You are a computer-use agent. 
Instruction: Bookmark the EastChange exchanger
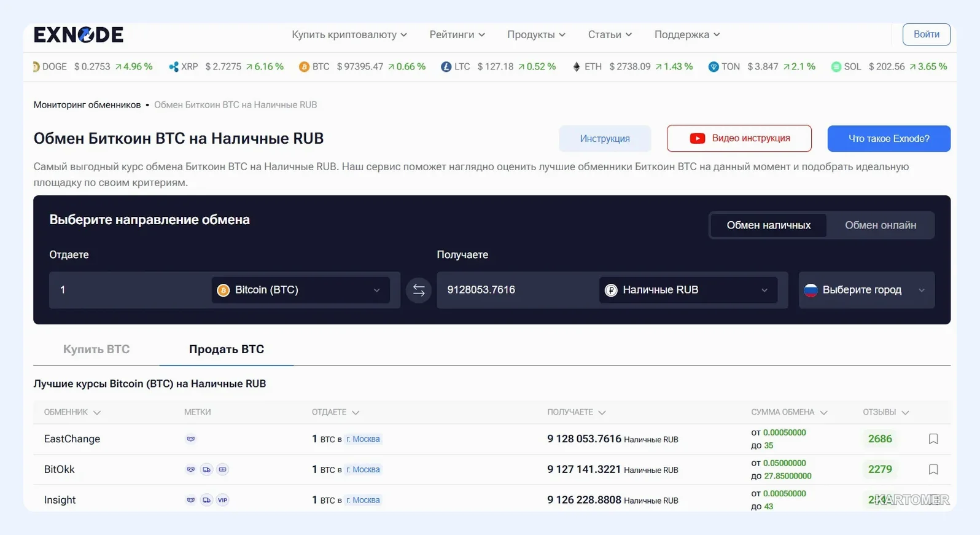pyautogui.click(x=933, y=439)
